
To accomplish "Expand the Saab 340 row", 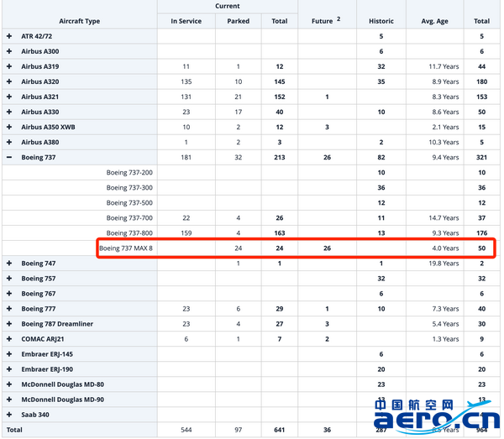I will click(x=9, y=415).
